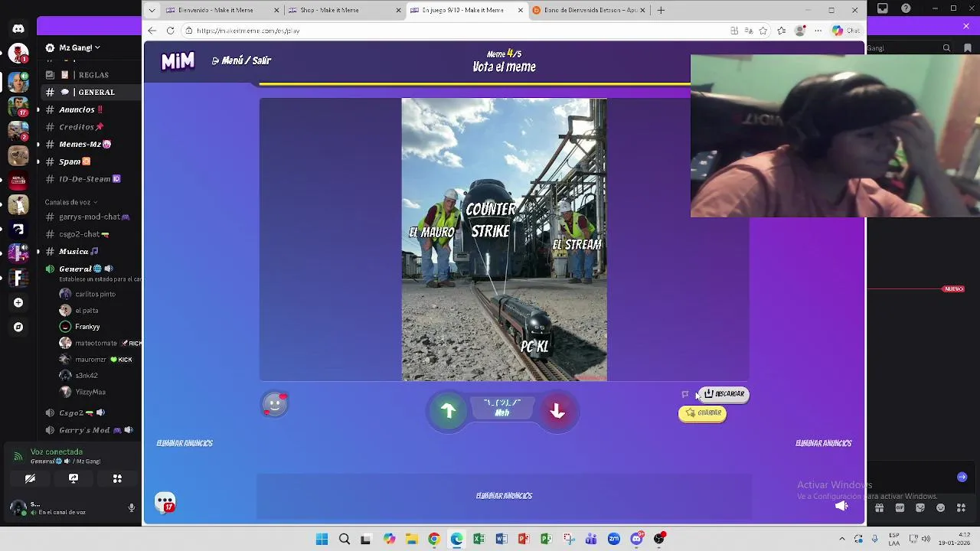The width and height of the screenshot is (980, 551).
Task: Open the emoji reaction button under the meme
Action: click(x=275, y=404)
